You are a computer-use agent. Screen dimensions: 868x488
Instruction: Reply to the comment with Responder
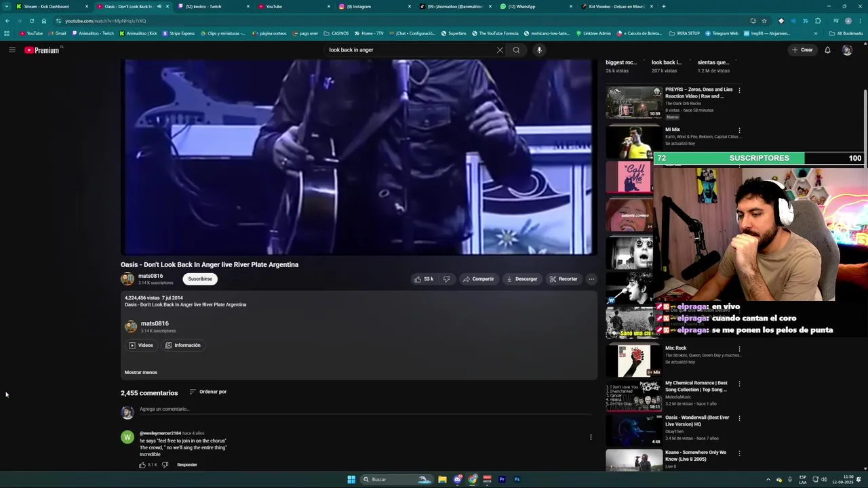(x=187, y=465)
